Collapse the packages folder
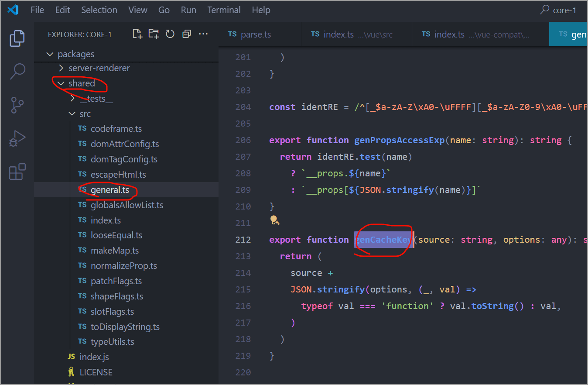588x385 pixels. click(x=49, y=54)
